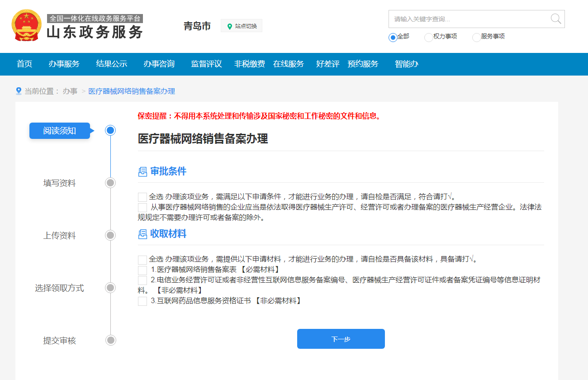Image resolution: width=588 pixels, height=380 pixels.
Task: Open the 在线服务 menu item
Action: 289,64
